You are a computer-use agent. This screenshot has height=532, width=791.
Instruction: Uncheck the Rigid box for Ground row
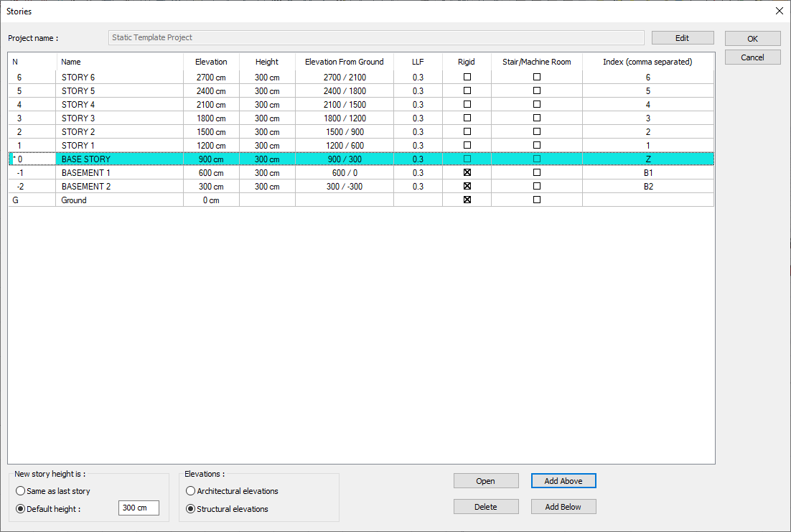click(467, 200)
